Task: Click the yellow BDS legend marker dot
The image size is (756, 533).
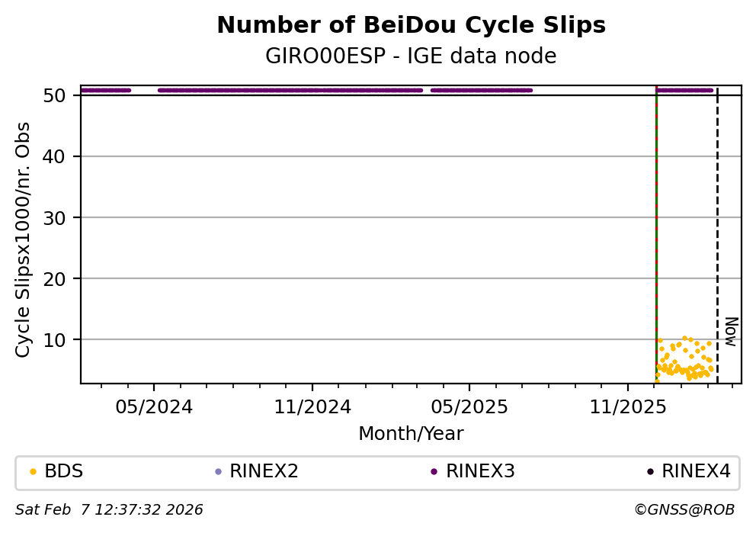Action: coord(33,471)
